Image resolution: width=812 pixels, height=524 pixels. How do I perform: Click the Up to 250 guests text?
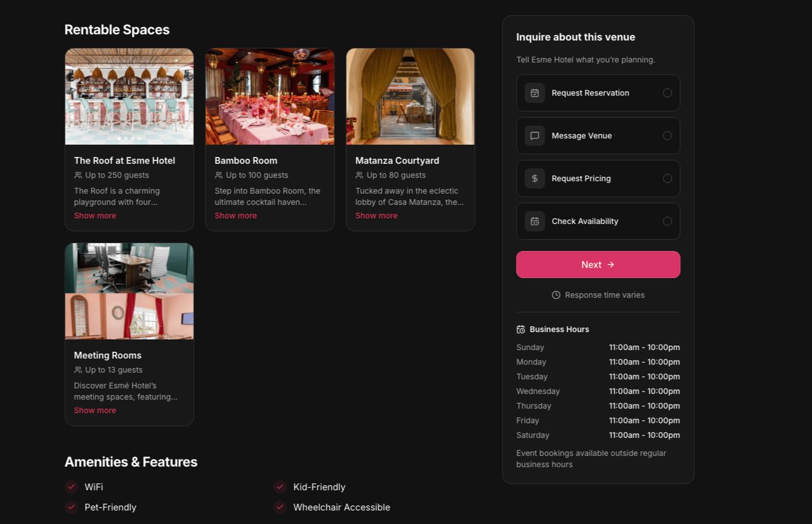[x=117, y=175]
